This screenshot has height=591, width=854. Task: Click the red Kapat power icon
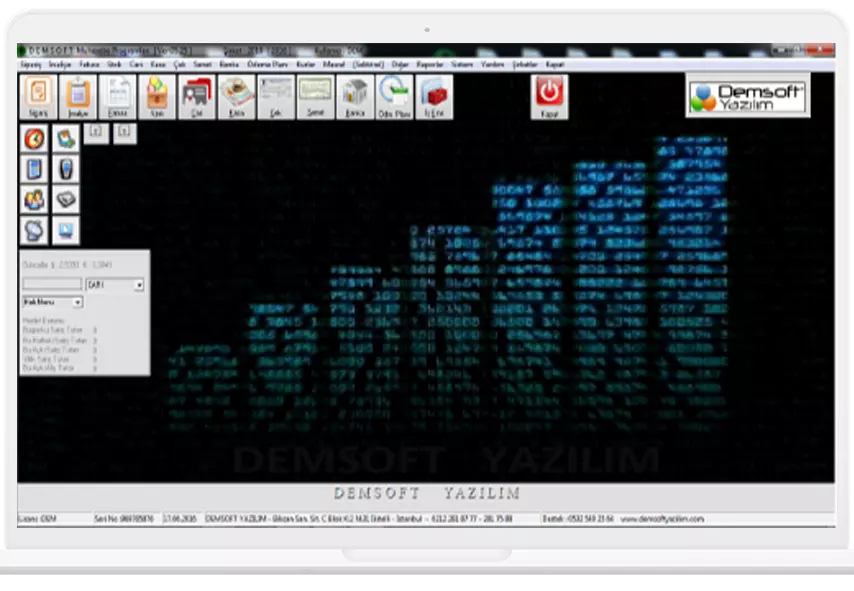pos(549,96)
